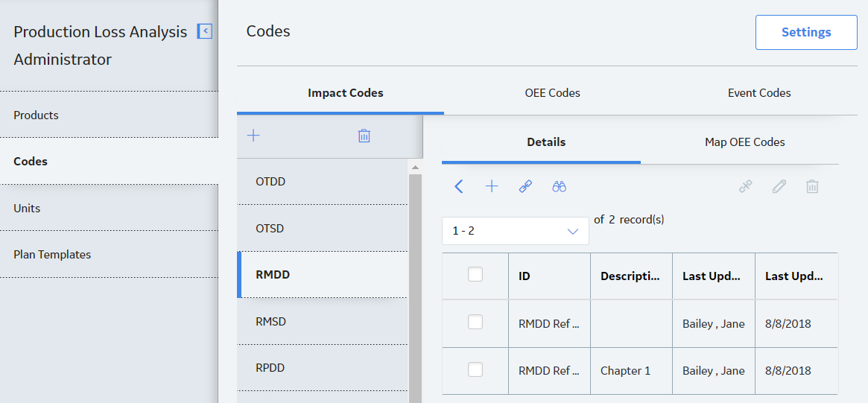Click the impact codes list scrollbar up arrow
The width and height of the screenshot is (868, 403).
click(415, 167)
